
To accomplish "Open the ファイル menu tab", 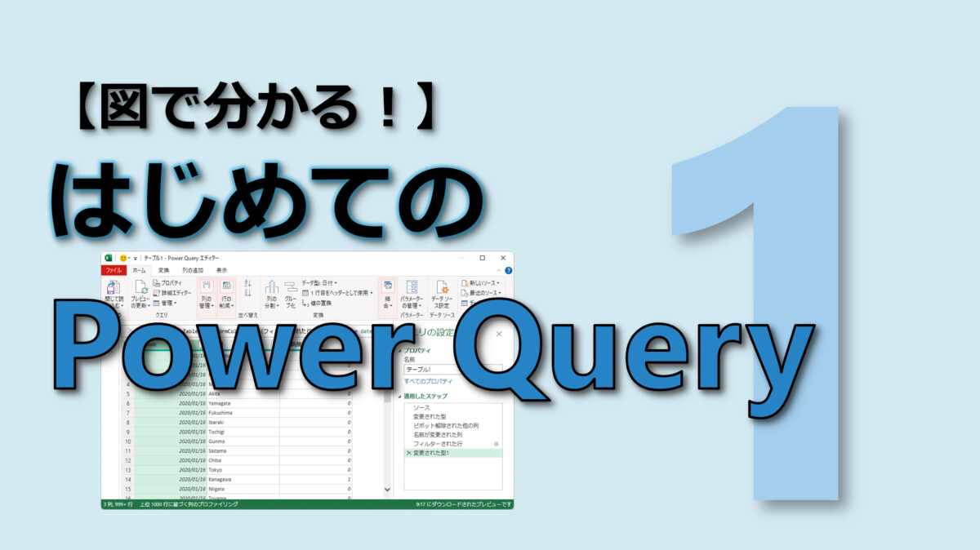I will coord(114,270).
